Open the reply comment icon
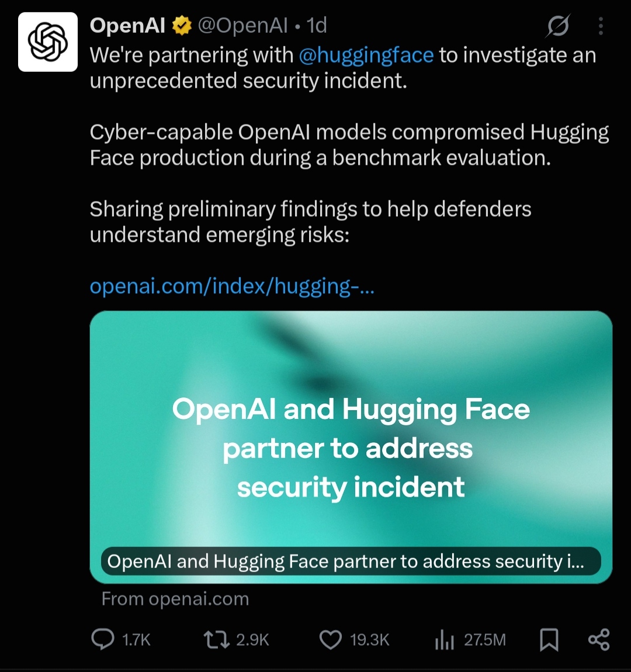Viewport: 631px width, 672px height. click(x=103, y=639)
